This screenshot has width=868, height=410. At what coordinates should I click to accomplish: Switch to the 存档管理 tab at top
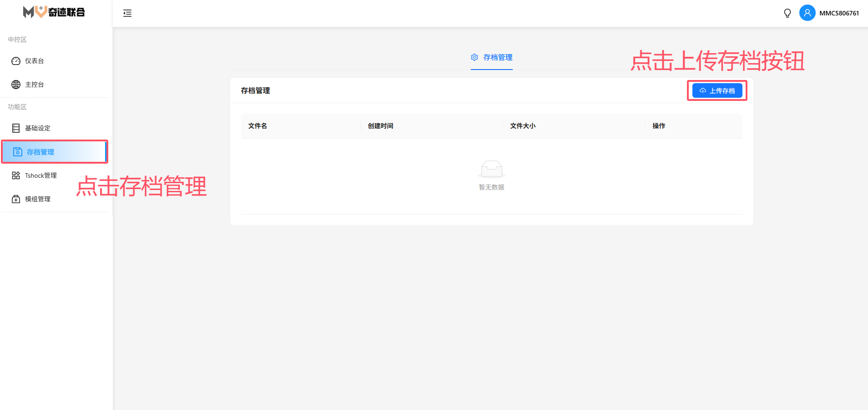pos(498,57)
